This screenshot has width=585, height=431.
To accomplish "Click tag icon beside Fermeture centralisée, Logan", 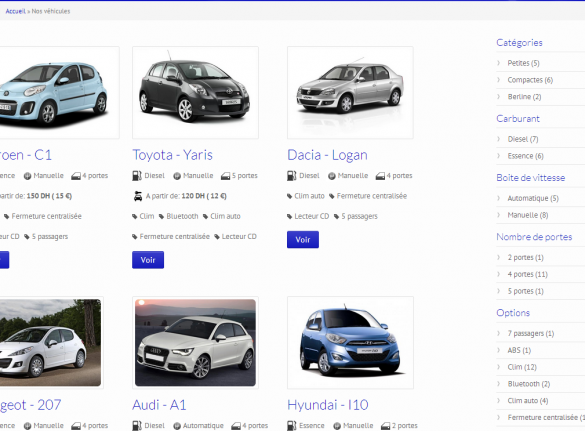I will pyautogui.click(x=332, y=197).
